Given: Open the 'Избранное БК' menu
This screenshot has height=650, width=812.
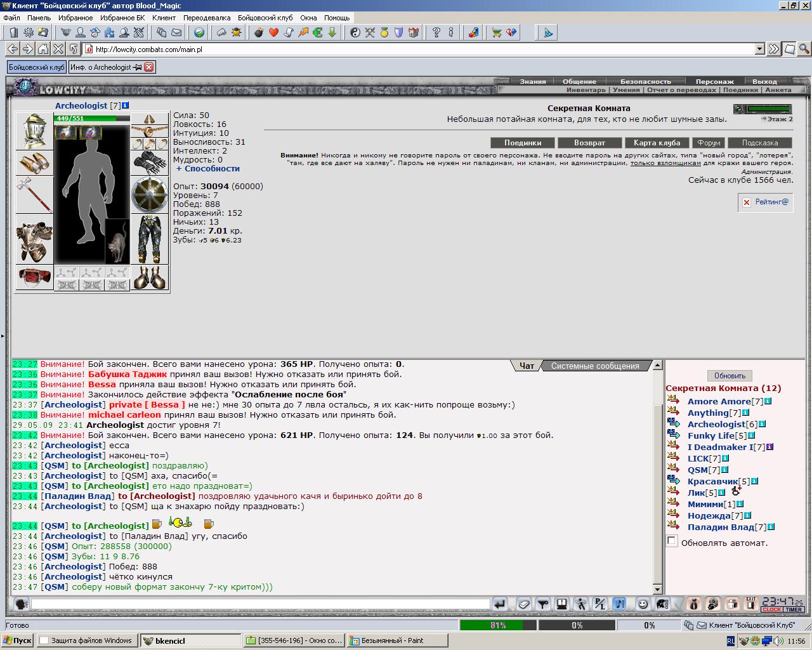Looking at the screenshot, I should pyautogui.click(x=122, y=18).
